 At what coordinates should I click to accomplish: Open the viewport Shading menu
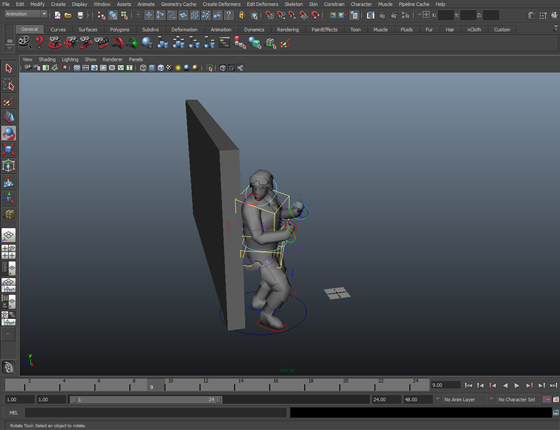(x=47, y=59)
